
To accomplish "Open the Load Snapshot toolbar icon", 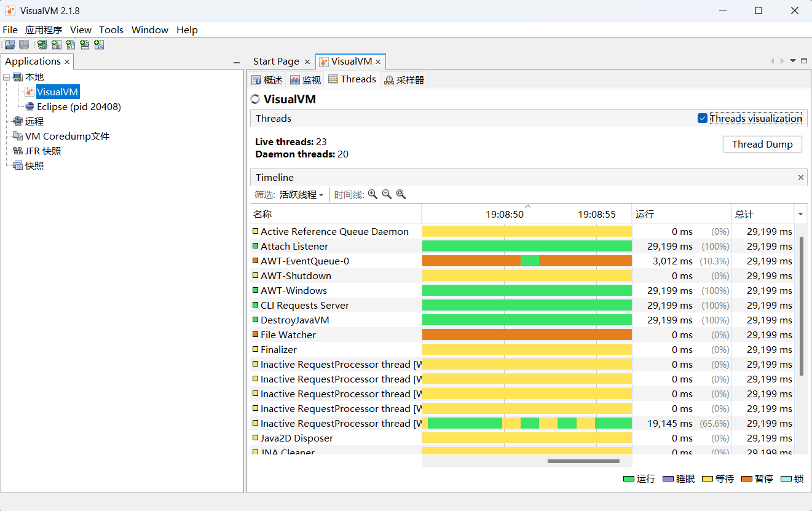I will [x=9, y=44].
